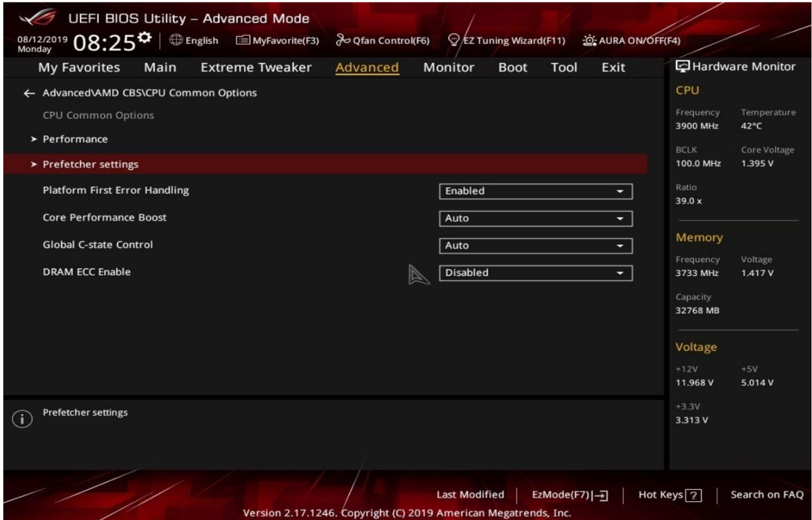
Task: Click Memory Frequency value 3733 MHz
Action: click(x=697, y=273)
